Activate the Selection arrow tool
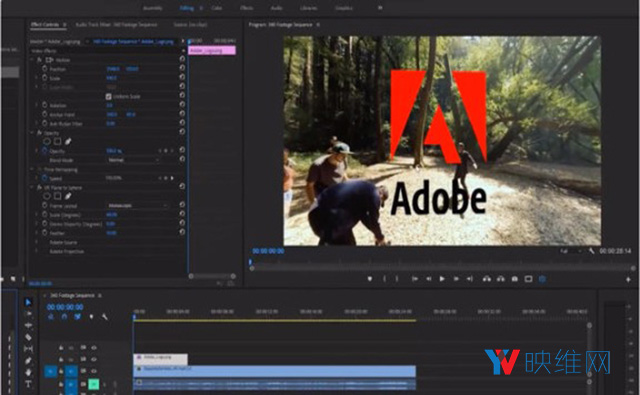The height and width of the screenshot is (395, 640). pos(28,302)
